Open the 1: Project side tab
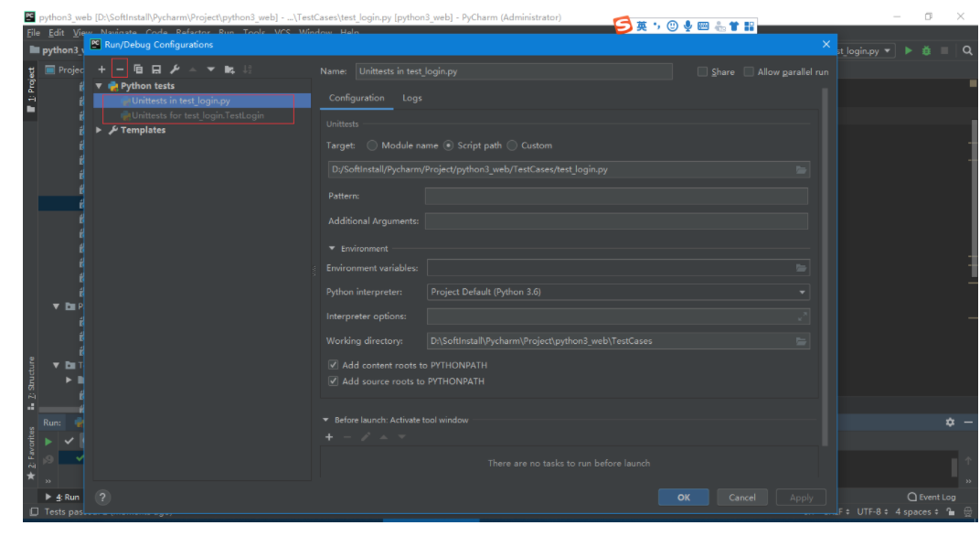Screen dimensions: 980x536 point(31,90)
